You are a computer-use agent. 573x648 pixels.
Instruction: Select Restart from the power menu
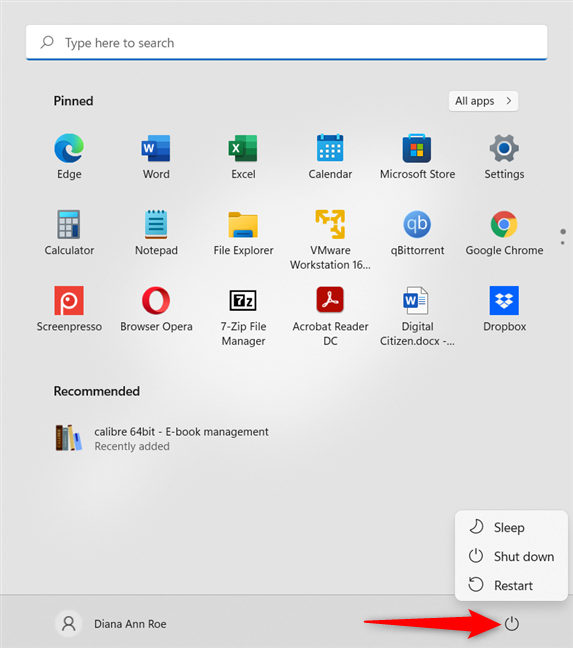pyautogui.click(x=511, y=585)
